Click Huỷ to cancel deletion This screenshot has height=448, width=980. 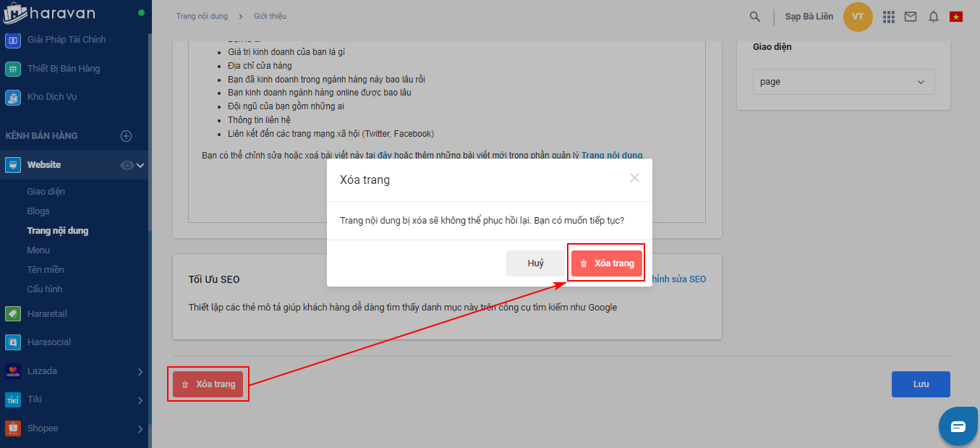pos(535,263)
